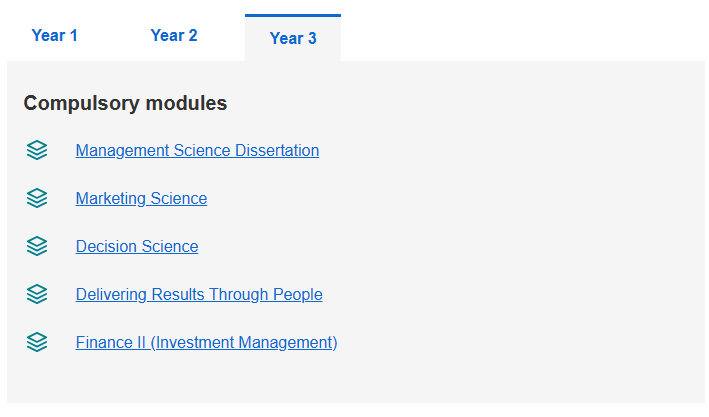Viewport: 709px width, 417px height.
Task: Click the Compulsory modules heading
Action: click(125, 103)
